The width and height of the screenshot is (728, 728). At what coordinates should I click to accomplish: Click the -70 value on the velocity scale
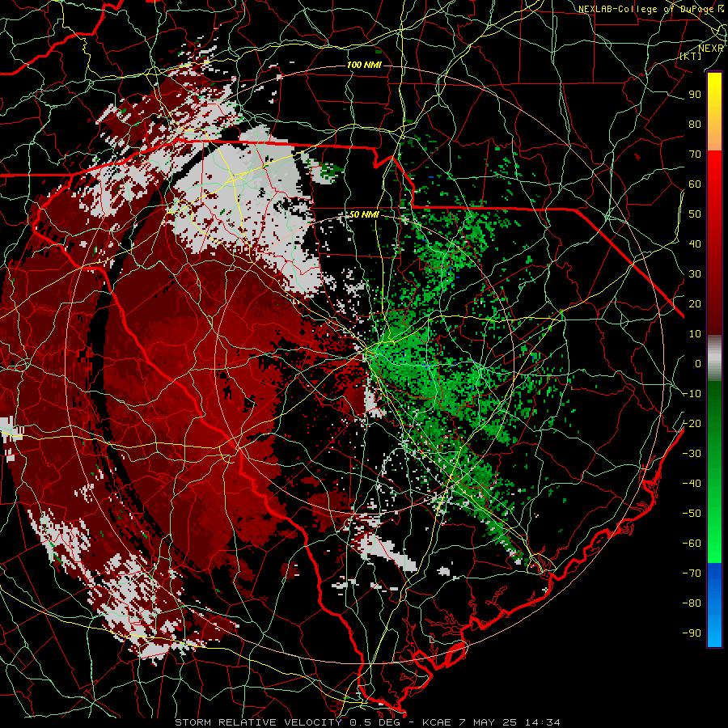(692, 574)
